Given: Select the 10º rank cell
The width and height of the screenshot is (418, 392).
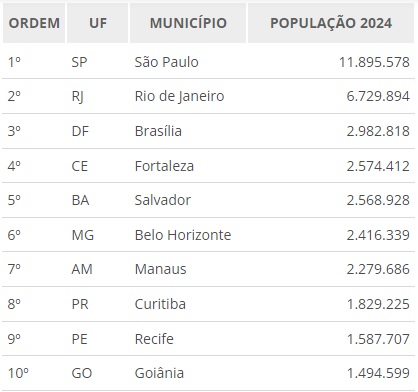Looking at the screenshot, I should pyautogui.click(x=18, y=373).
